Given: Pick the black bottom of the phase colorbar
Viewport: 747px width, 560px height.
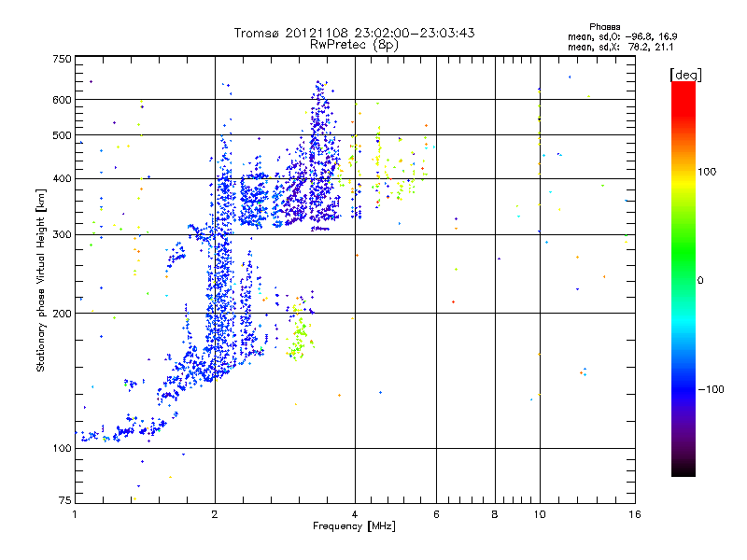Looking at the screenshot, I should point(684,469).
